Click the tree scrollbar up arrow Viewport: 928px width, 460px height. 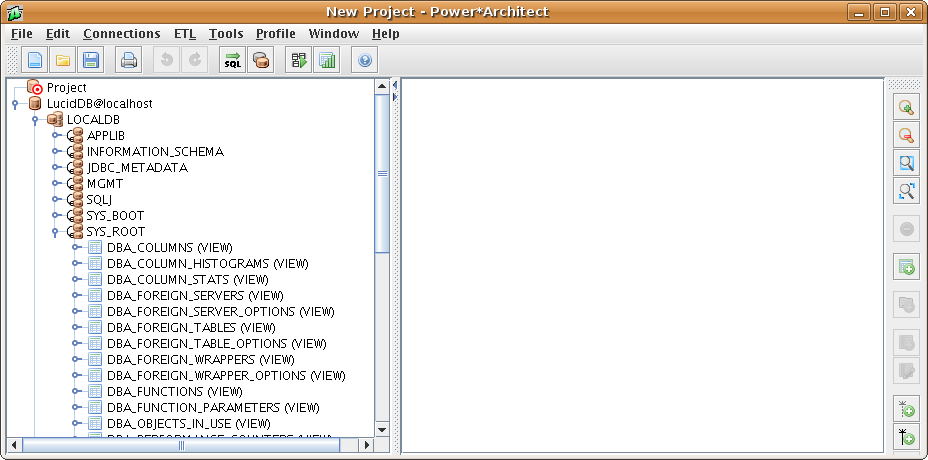pyautogui.click(x=382, y=86)
